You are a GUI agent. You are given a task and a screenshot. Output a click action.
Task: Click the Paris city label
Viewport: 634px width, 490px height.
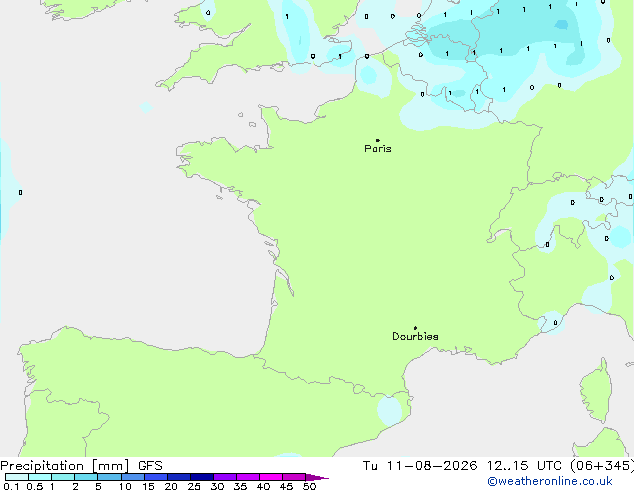click(x=378, y=149)
